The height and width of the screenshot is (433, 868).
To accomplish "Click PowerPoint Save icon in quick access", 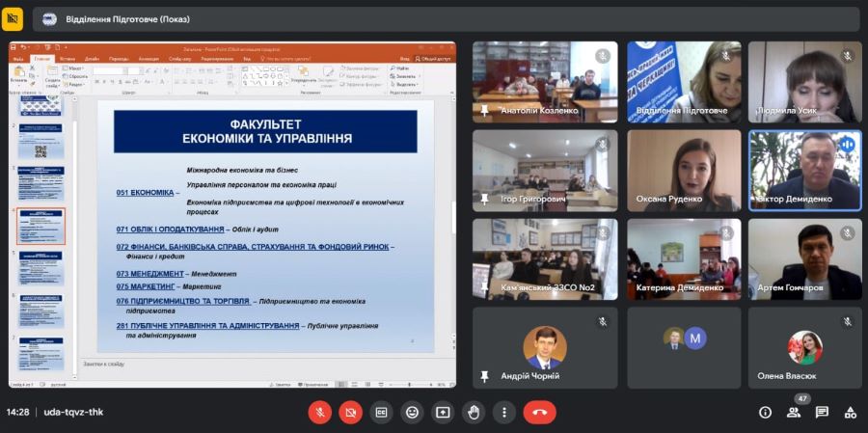I will tap(14, 48).
